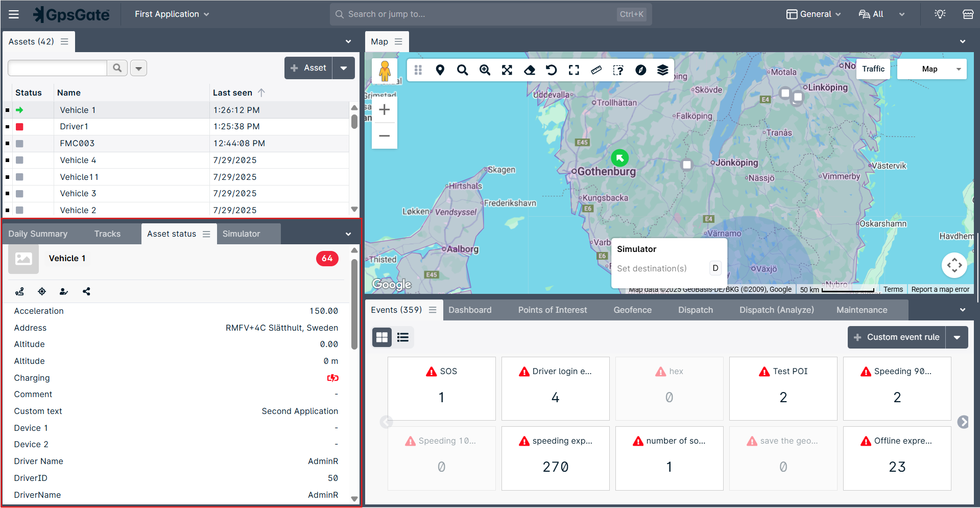This screenshot has width=980, height=508.
Task: Open the hamburger menu at top left
Action: tap(13, 14)
